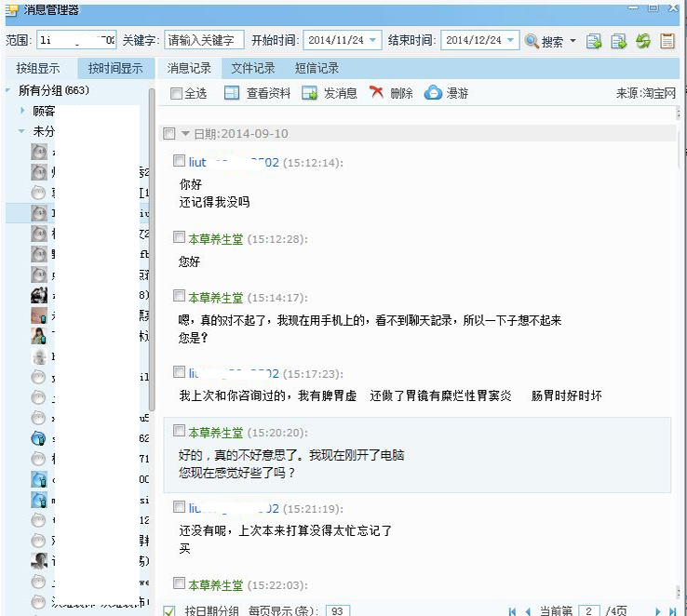Click 本草养生堂 name at 15:12:28
Viewport: 687px width, 616px height.
click(216, 239)
